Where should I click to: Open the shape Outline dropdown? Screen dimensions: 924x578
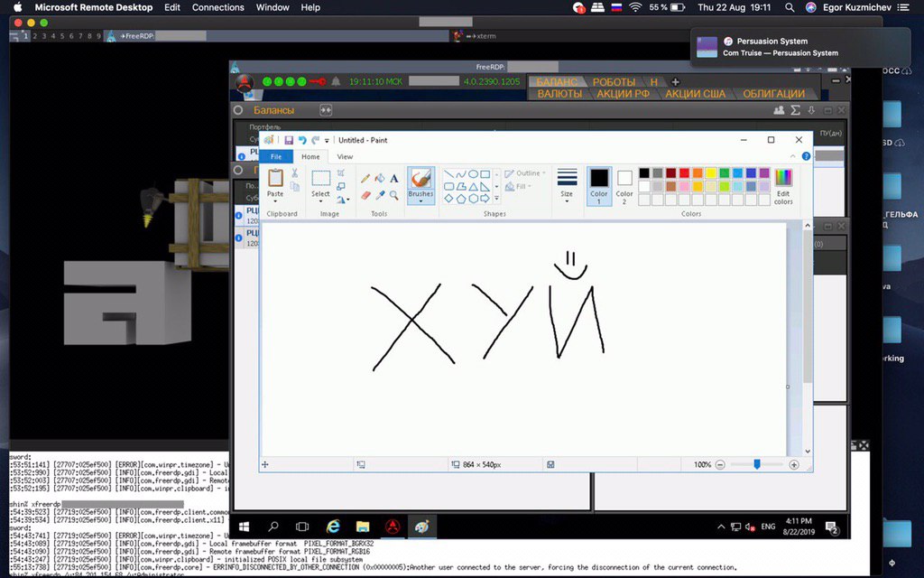click(x=525, y=173)
